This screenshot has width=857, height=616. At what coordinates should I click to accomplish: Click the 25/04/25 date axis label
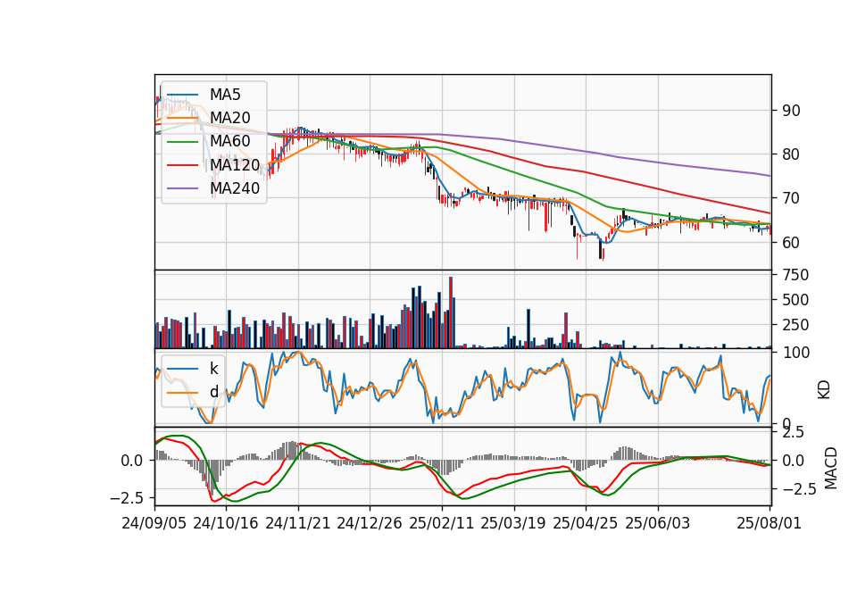click(x=586, y=523)
